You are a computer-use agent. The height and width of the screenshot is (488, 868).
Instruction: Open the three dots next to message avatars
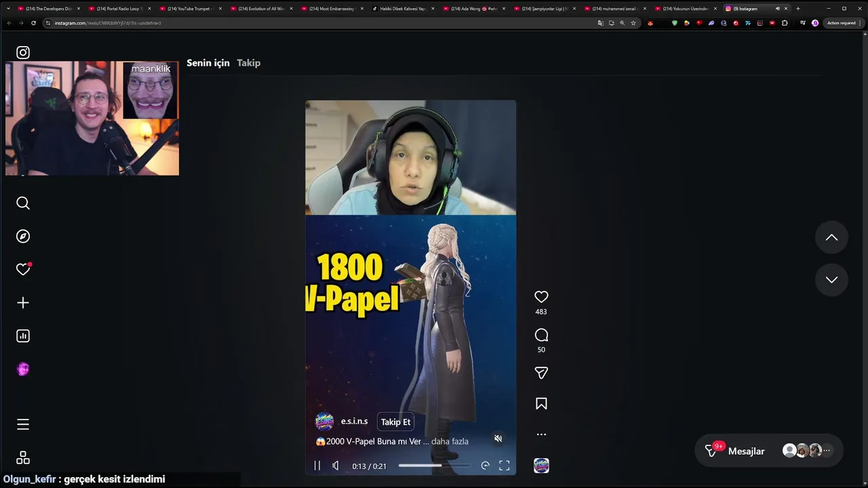pos(826,451)
